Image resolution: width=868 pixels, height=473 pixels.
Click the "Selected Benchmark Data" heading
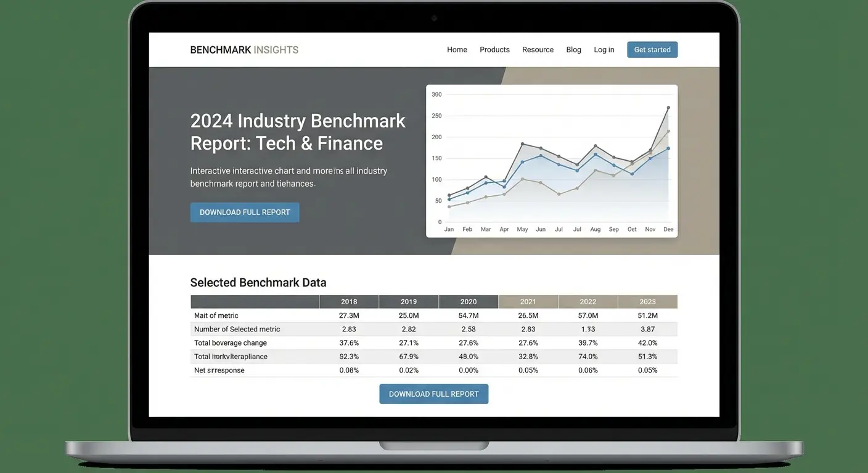click(x=258, y=283)
